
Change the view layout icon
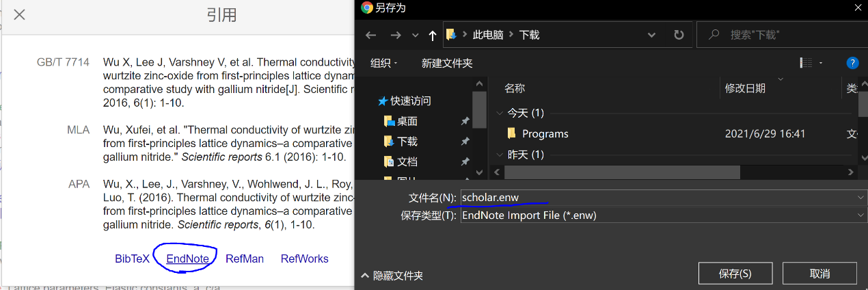point(805,63)
